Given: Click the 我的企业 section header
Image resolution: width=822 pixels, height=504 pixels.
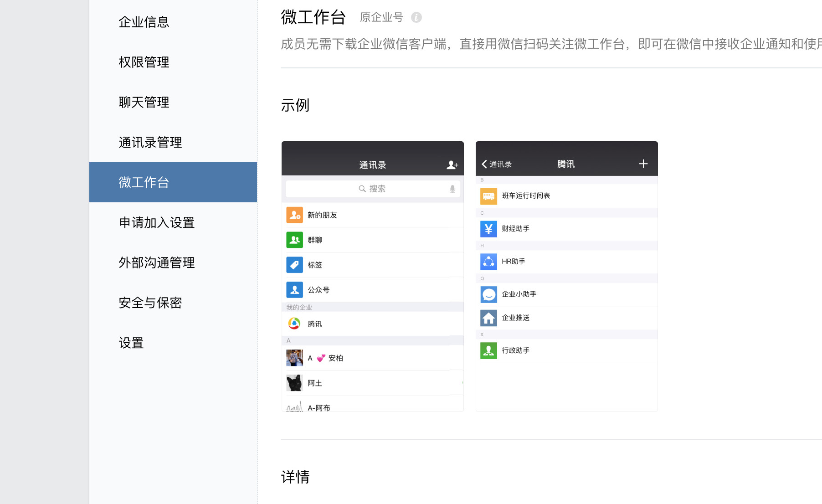Looking at the screenshot, I should [x=373, y=307].
